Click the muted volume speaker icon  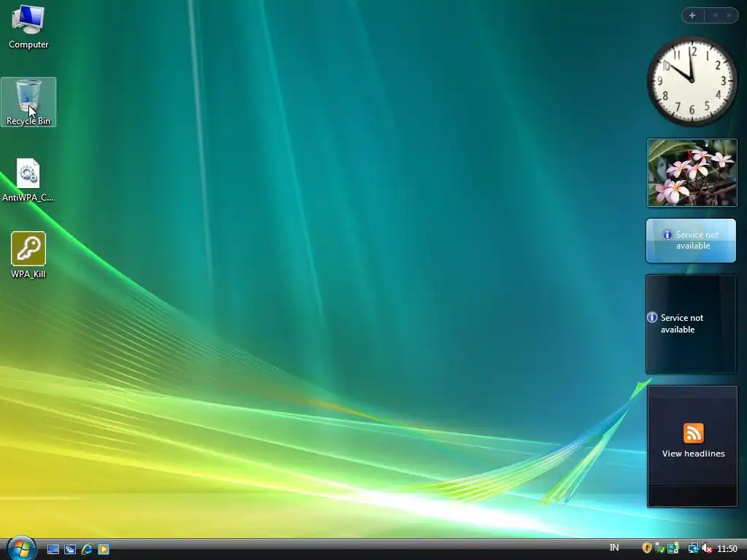click(x=706, y=548)
